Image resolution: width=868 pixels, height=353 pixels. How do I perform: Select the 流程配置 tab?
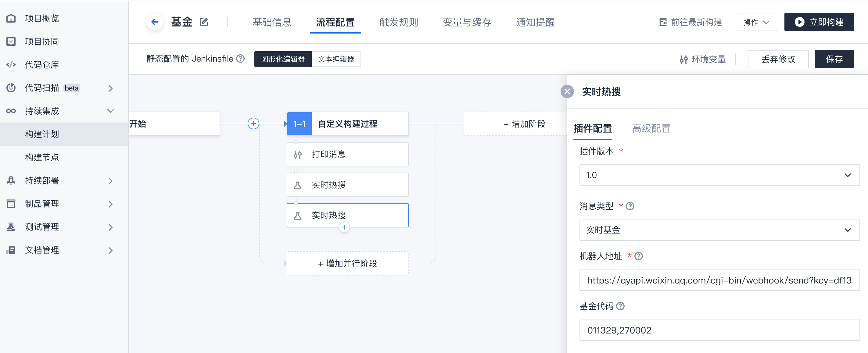pos(335,22)
